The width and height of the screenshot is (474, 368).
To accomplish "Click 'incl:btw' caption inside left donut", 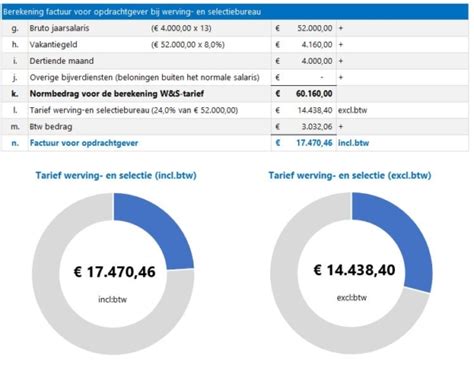I will pyautogui.click(x=113, y=300).
